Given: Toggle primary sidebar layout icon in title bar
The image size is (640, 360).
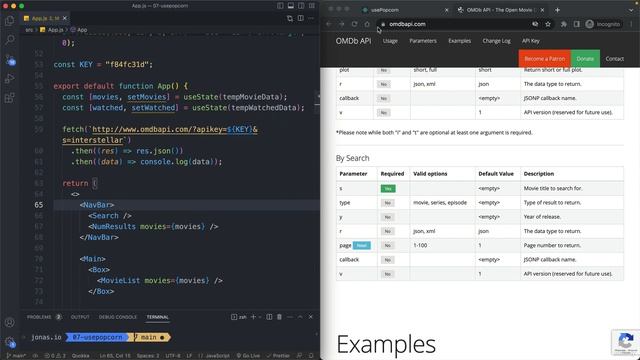Looking at the screenshot, I should click(280, 6).
